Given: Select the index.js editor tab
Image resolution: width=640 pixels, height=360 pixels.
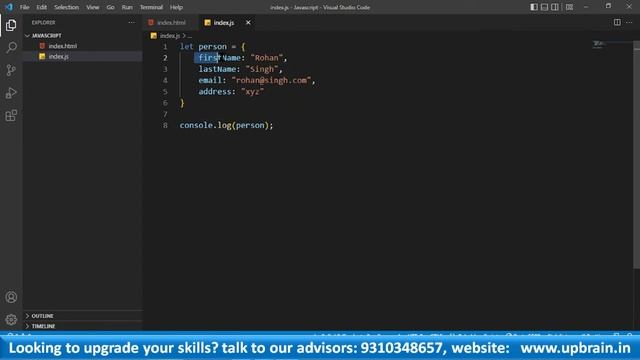Looking at the screenshot, I should pyautogui.click(x=224, y=22).
